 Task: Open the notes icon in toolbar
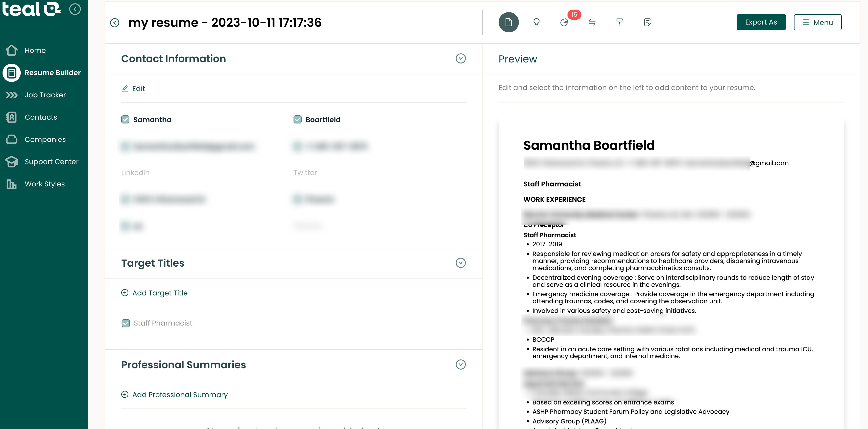point(647,22)
